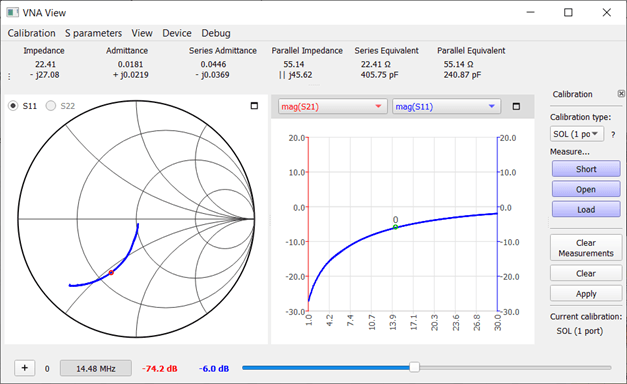Click the Clear Measurements button
627x384 pixels.
[x=586, y=248]
